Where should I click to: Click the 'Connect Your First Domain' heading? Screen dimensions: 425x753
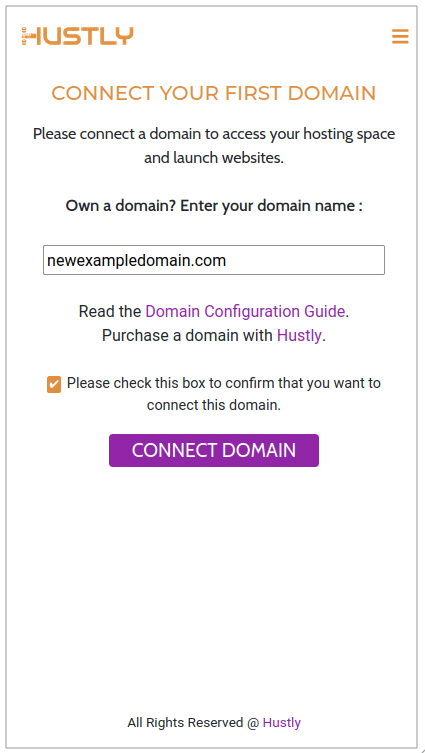coord(214,93)
